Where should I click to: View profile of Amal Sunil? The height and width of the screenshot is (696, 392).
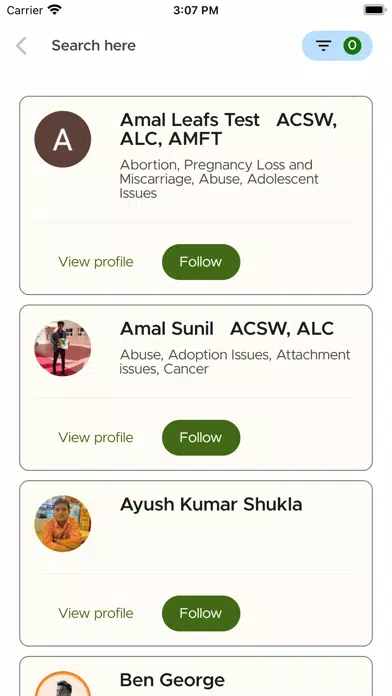click(96, 438)
